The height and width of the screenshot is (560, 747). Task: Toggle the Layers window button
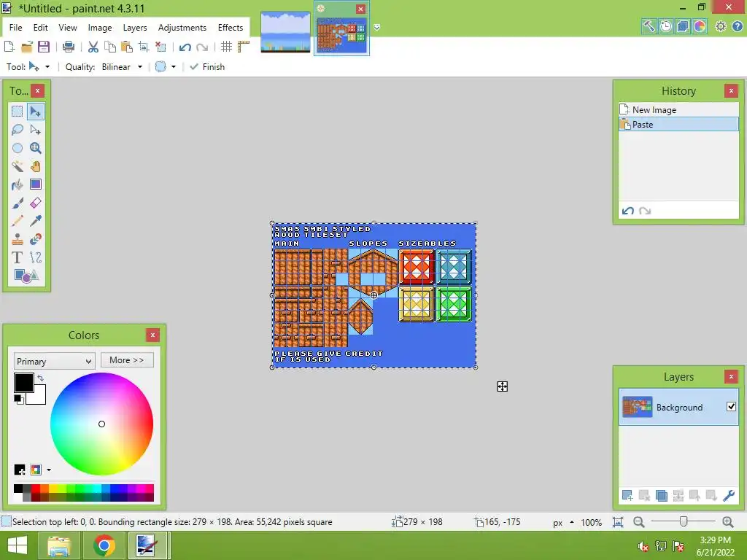pyautogui.click(x=683, y=26)
